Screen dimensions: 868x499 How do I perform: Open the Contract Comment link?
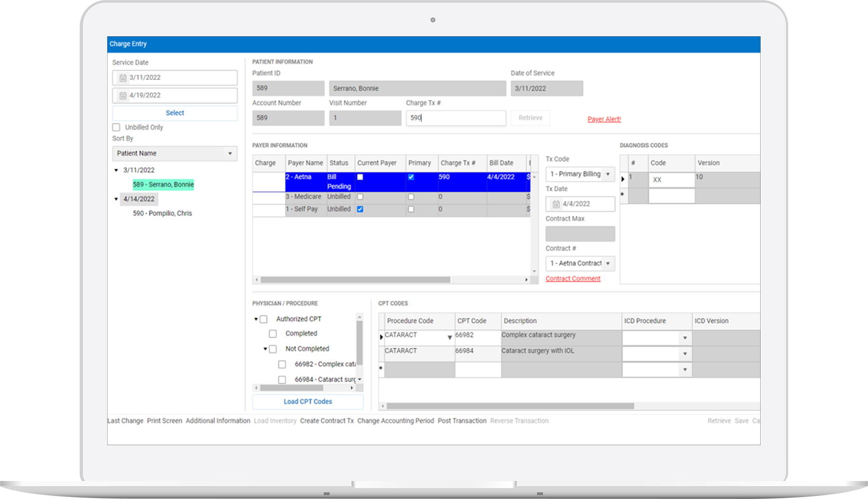[573, 279]
